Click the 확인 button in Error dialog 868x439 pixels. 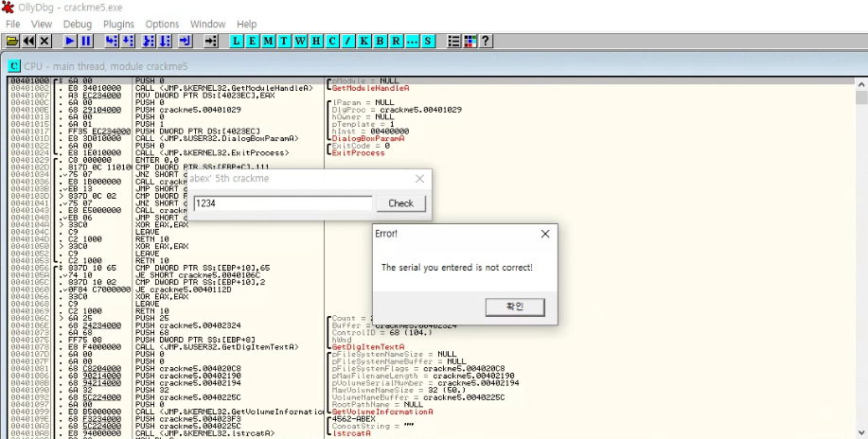tap(515, 307)
